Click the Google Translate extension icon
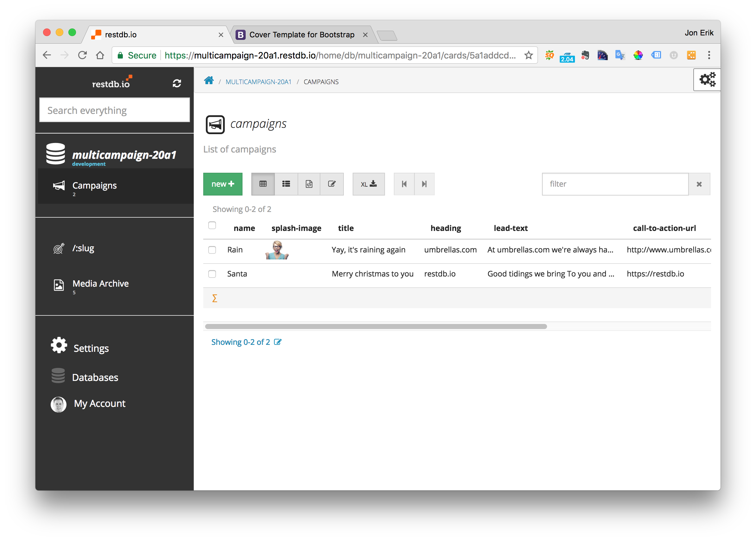The image size is (756, 541). 620,55
